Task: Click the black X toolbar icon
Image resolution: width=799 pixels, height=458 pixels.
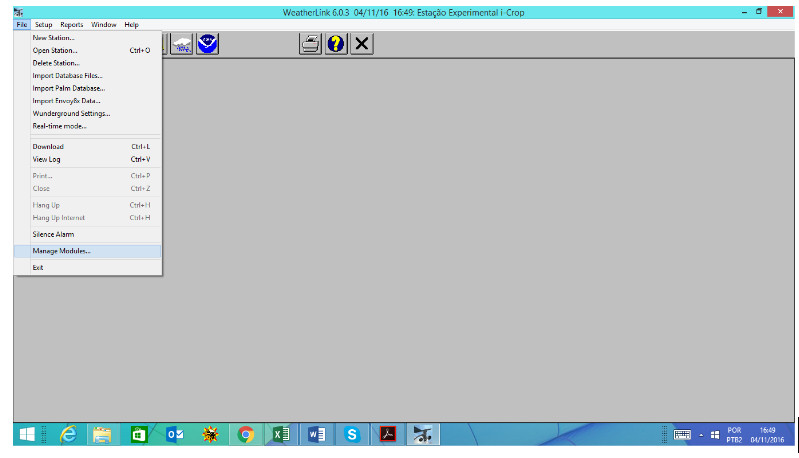Action: pos(362,44)
